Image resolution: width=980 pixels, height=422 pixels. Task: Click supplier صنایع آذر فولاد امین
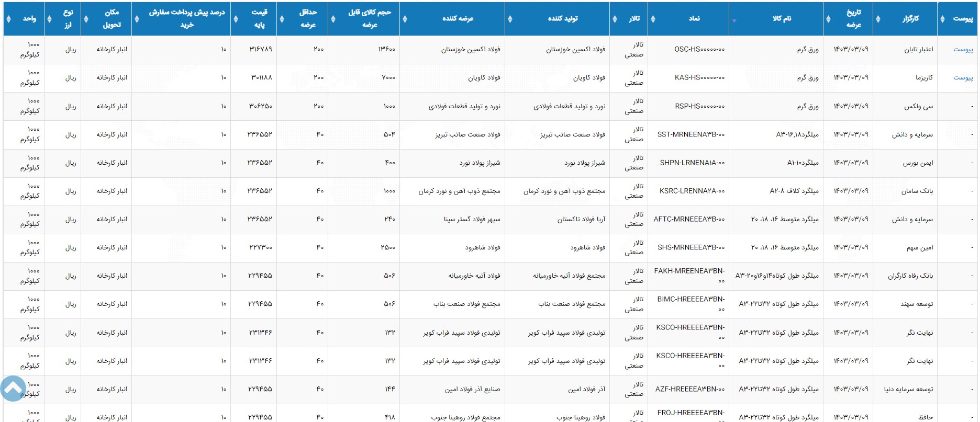(x=472, y=389)
